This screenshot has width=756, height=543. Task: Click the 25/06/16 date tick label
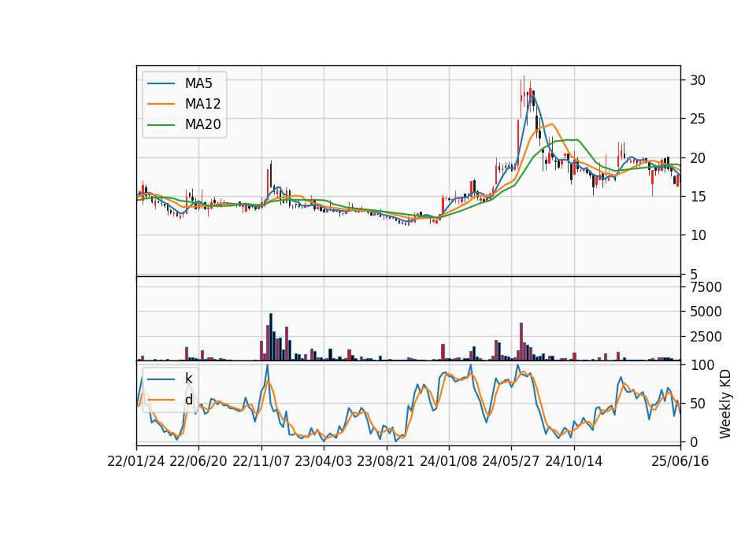click(680, 462)
